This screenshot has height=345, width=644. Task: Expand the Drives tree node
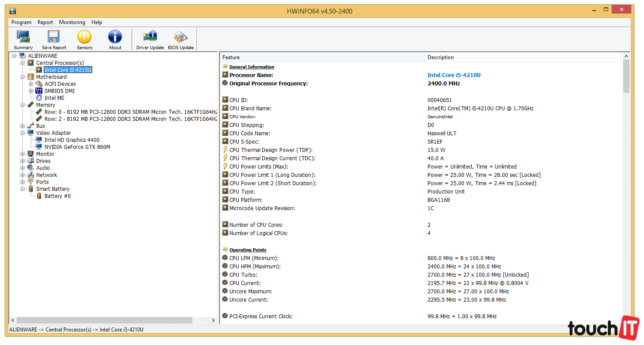click(23, 161)
